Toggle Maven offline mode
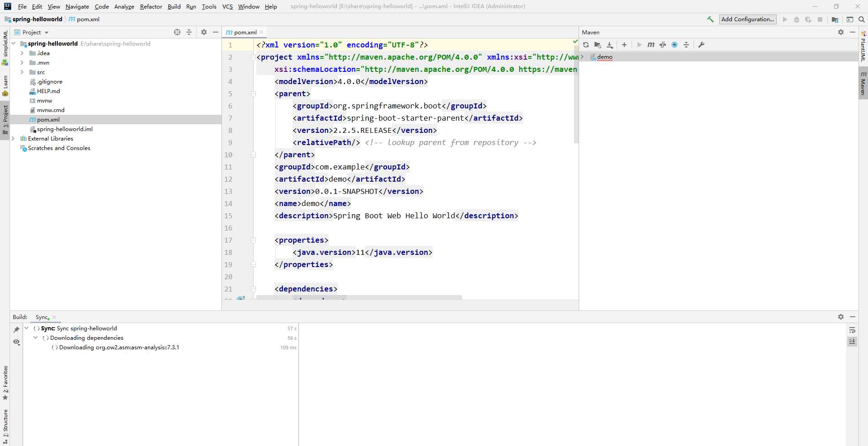 pos(663,45)
